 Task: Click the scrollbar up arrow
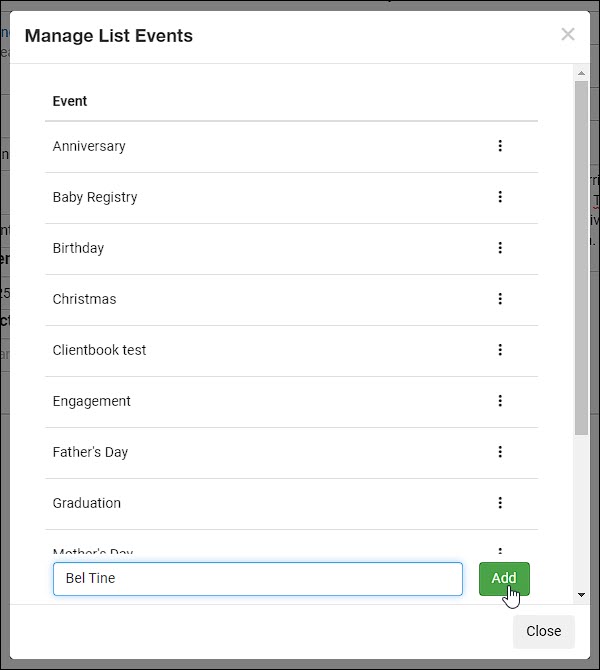581,73
